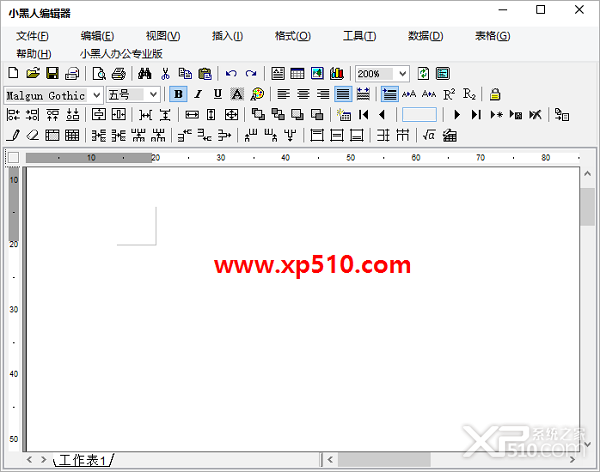
Task: Center align the text
Action: pyautogui.click(x=303, y=94)
